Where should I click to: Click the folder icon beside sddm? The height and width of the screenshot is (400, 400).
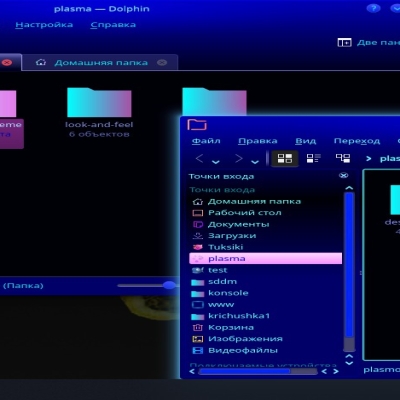click(198, 282)
